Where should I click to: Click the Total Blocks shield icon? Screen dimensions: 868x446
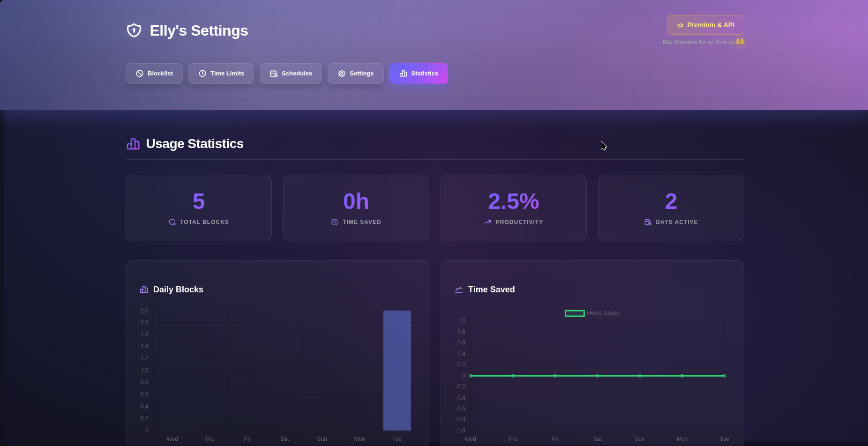172,222
